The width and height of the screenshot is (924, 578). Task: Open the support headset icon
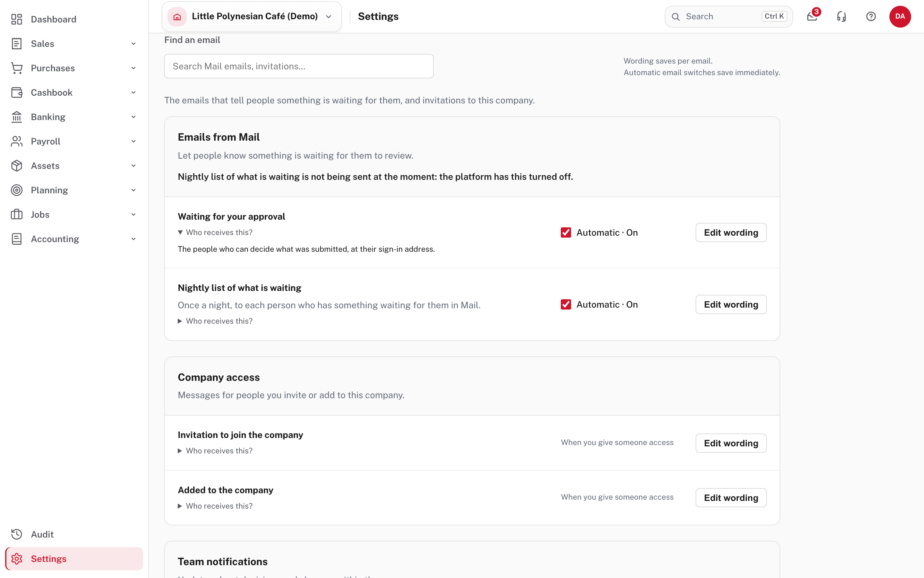point(842,16)
